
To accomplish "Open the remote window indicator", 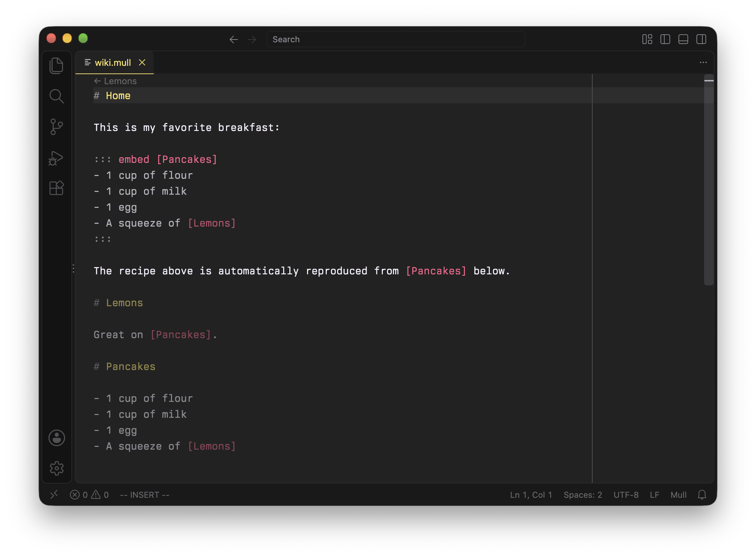I will [54, 495].
